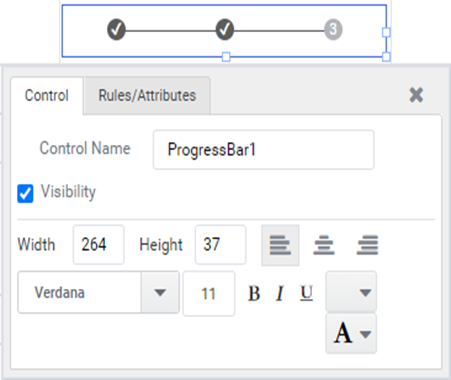Screen dimensions: 451x380
Task: Toggle Italic formatting
Action: point(280,293)
